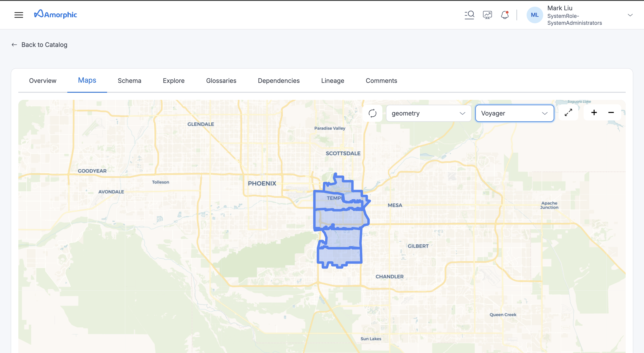Click the Amorphic logo
The image size is (644, 353).
point(55,15)
